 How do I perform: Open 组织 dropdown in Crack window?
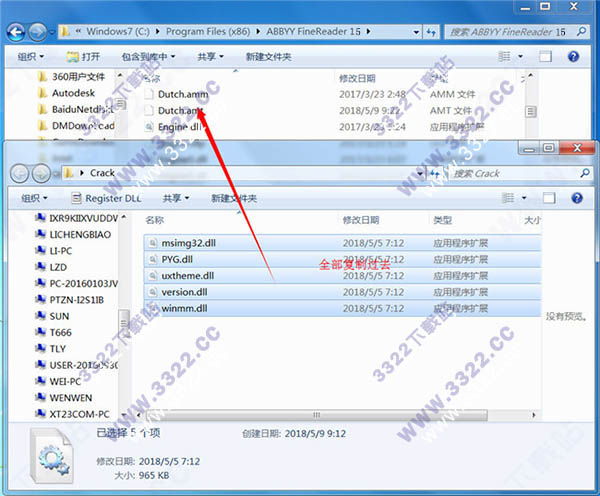click(36, 198)
